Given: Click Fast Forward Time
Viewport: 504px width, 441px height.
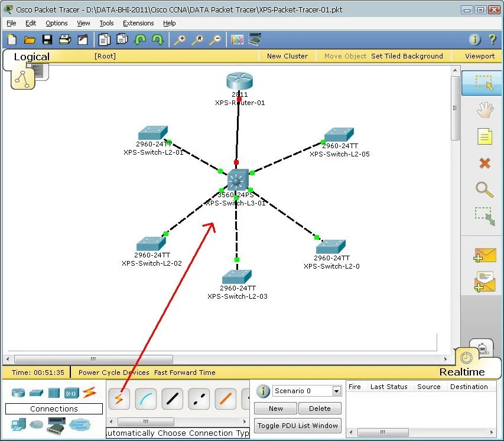Looking at the screenshot, I should [x=185, y=373].
